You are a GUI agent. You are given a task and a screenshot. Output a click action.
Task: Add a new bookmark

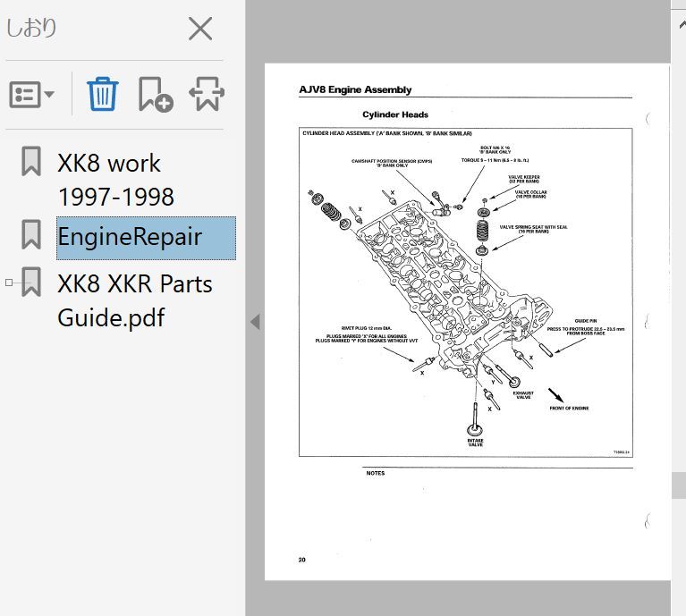pyautogui.click(x=156, y=95)
